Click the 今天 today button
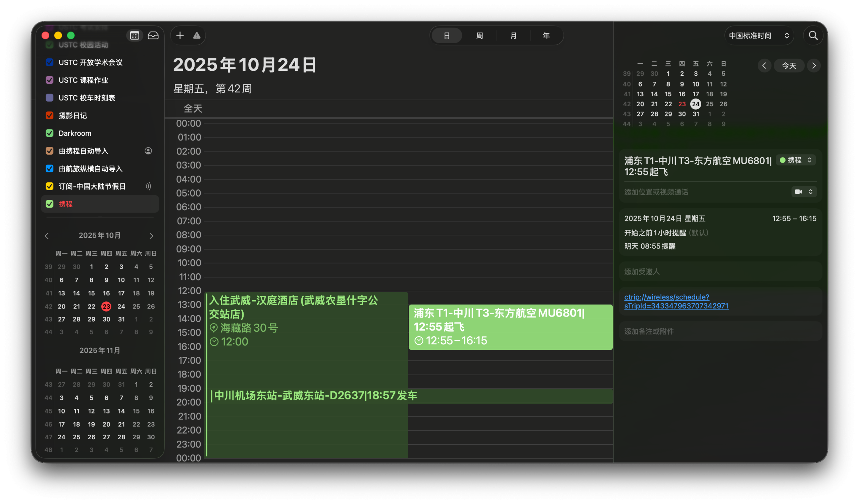The width and height of the screenshot is (859, 504). pos(789,66)
